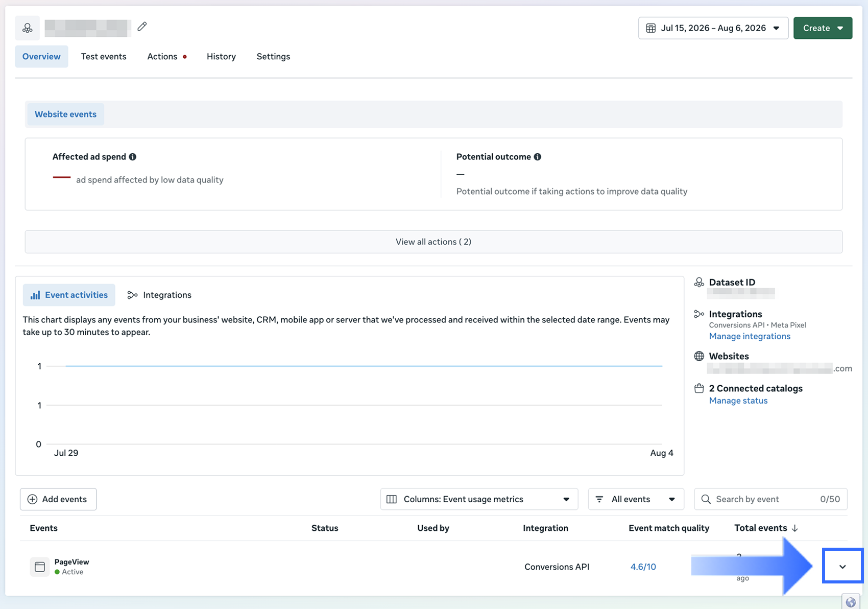Open the Manage integrations link

[750, 336]
